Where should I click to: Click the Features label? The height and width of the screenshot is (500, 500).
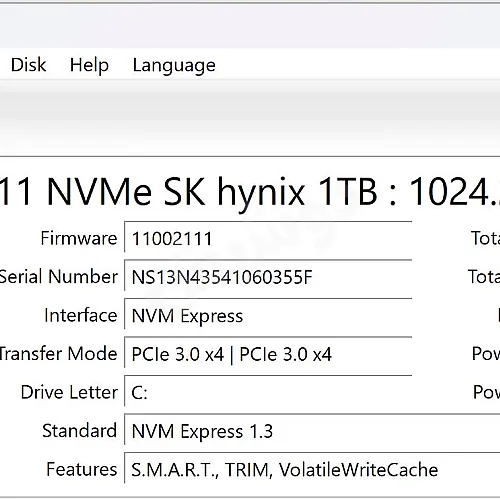coord(82,469)
